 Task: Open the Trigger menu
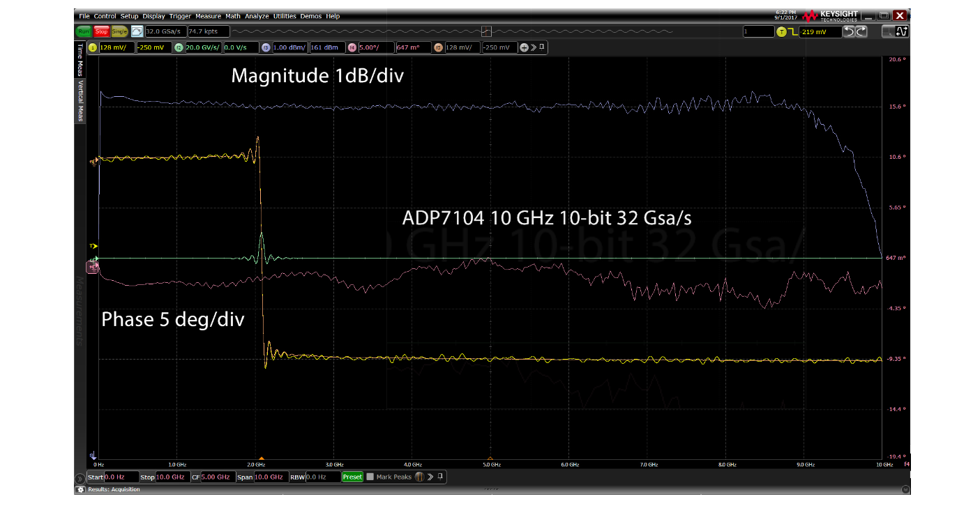(x=179, y=16)
